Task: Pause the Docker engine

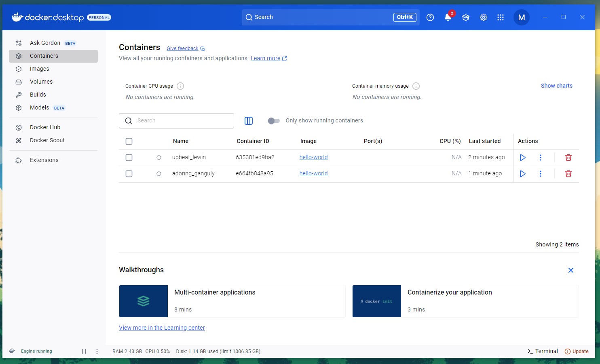Action: tap(84, 351)
